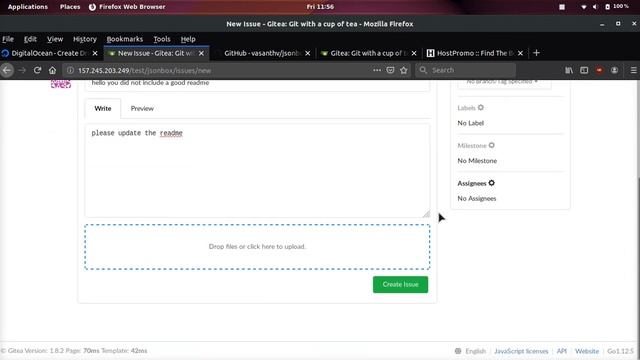Close the New Issue tab
Screen dimensions: 640x360
[201, 53]
